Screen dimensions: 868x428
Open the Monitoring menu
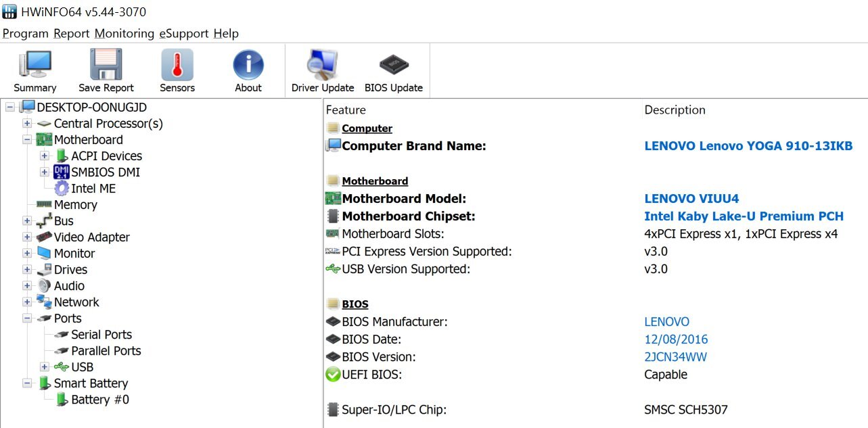pos(124,33)
